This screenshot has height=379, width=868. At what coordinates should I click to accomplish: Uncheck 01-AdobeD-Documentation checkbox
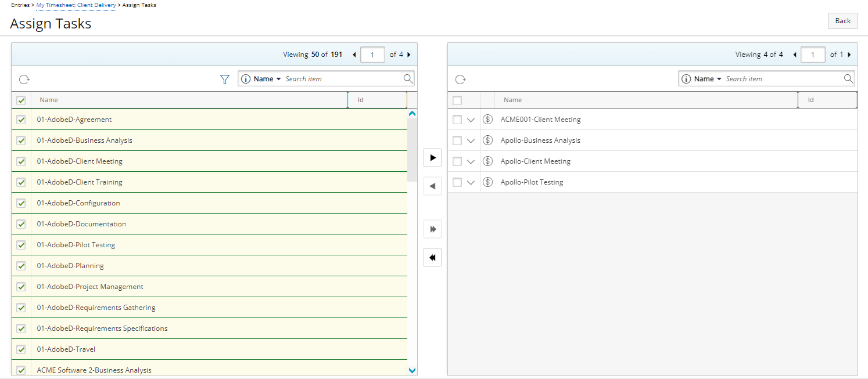tap(21, 224)
